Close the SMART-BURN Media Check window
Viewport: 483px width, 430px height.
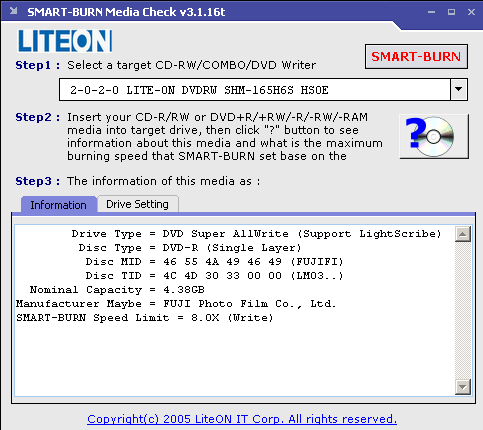[x=471, y=12]
